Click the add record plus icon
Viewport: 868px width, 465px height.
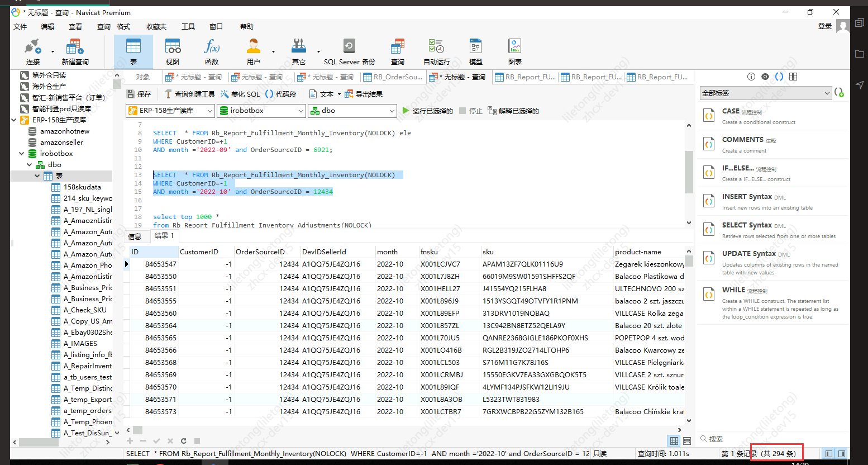pos(130,441)
